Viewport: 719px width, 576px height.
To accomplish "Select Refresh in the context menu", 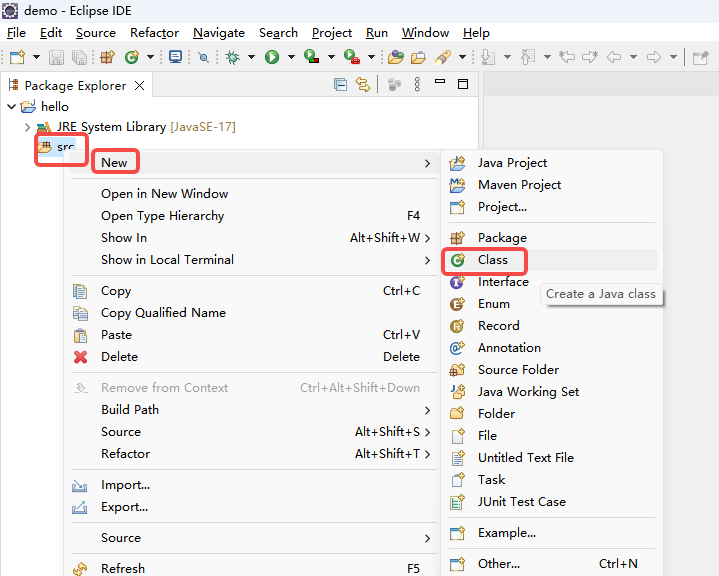I will click(253, 569).
